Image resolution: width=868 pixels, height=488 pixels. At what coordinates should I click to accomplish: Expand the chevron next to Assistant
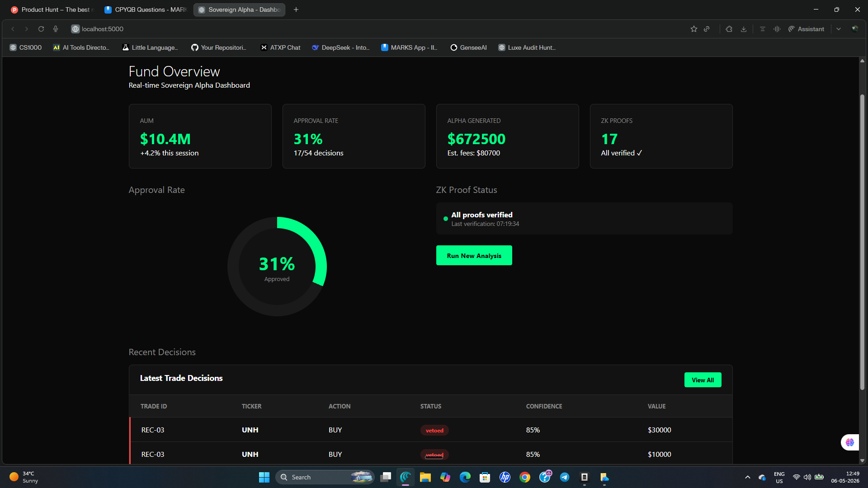tap(839, 29)
